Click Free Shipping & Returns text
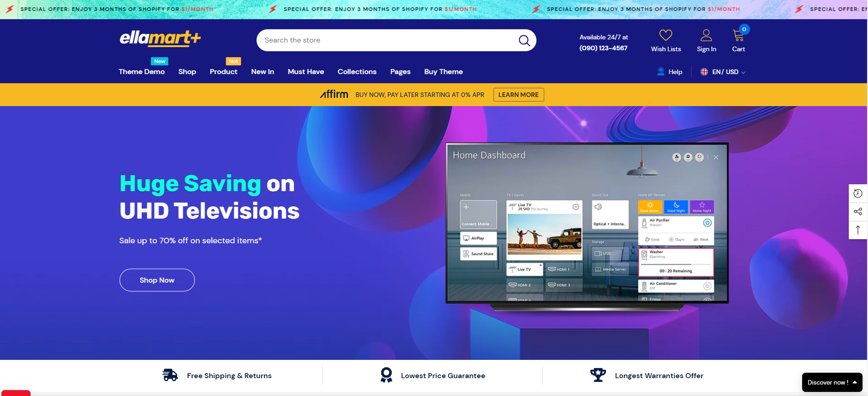The image size is (868, 396). click(229, 375)
